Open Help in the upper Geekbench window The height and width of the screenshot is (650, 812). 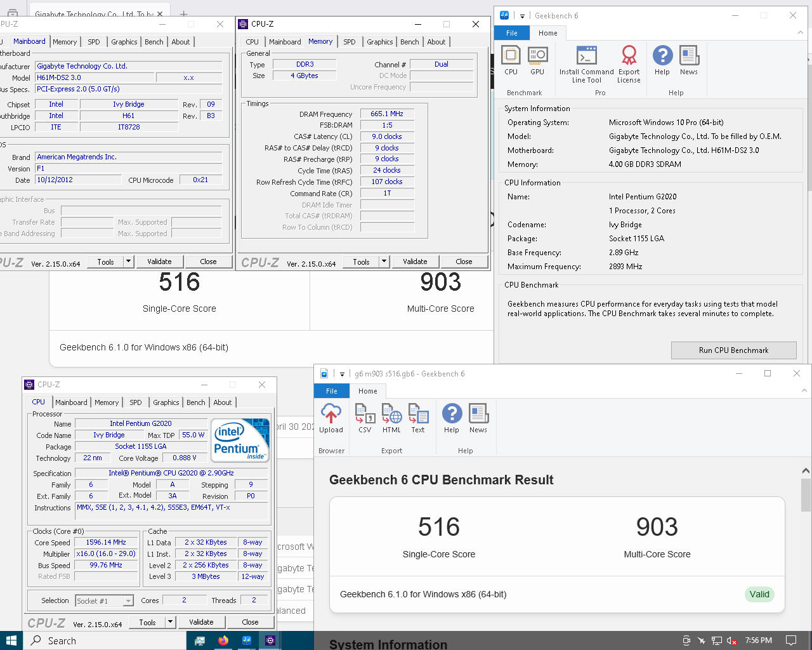662,60
